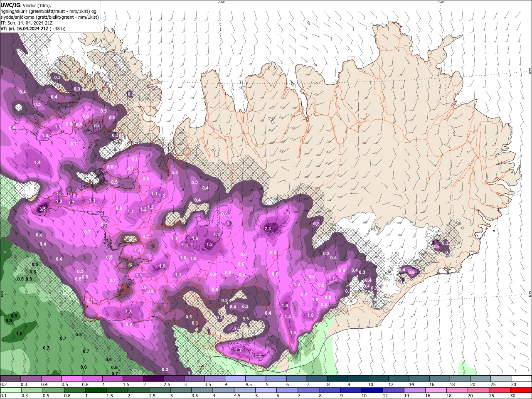The image size is (532, 399).
Task: Click the 'VT: þri. 16.04.2024 21Z (+48 h)' line
Action: [x=33, y=29]
